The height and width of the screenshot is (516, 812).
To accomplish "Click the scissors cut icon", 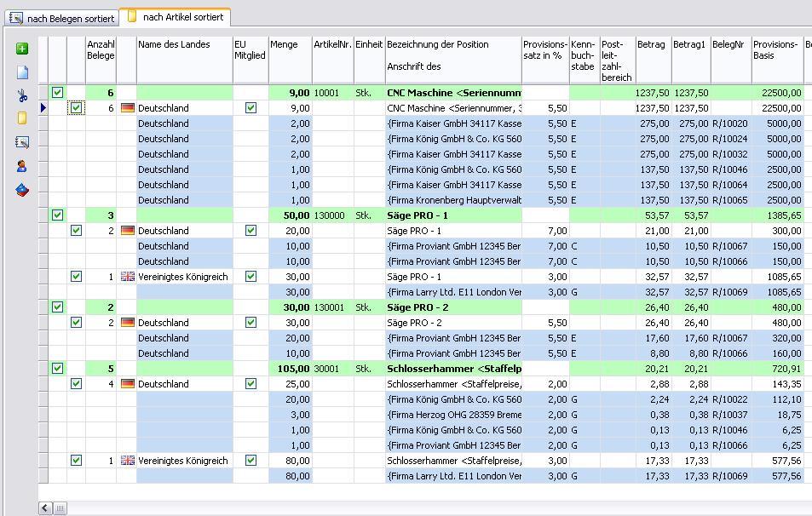I will tap(22, 95).
